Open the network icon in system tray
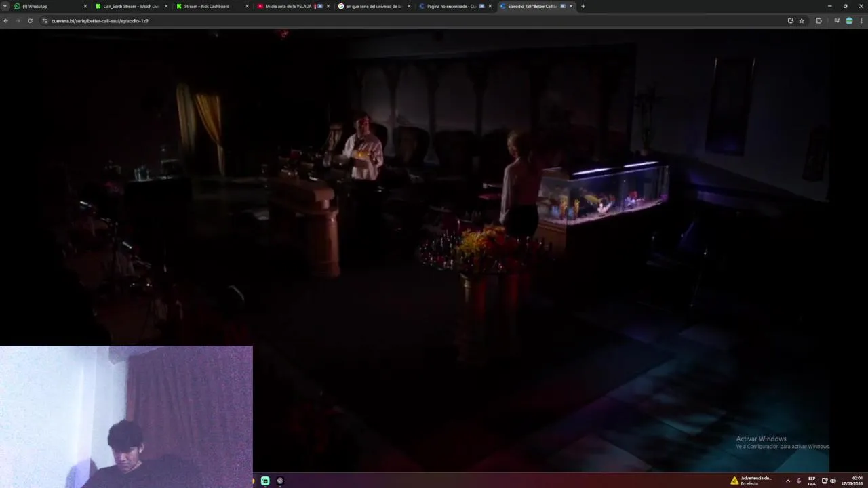The width and height of the screenshot is (868, 488). tap(825, 481)
